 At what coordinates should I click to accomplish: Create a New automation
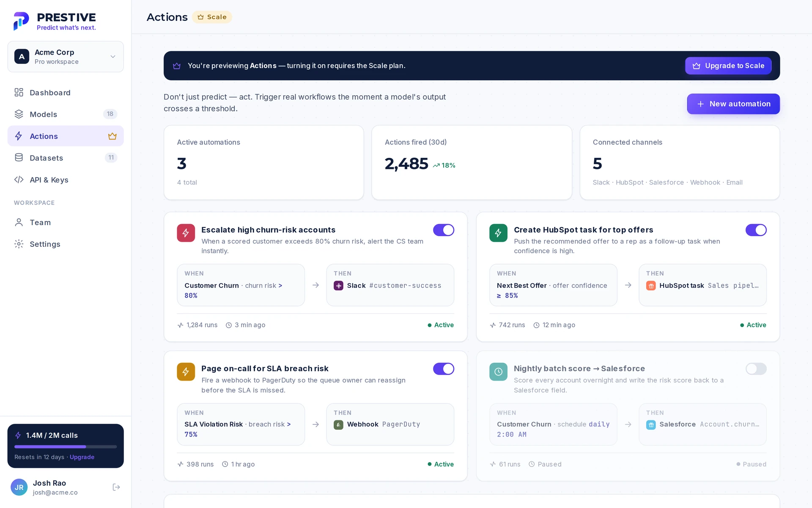[733, 104]
